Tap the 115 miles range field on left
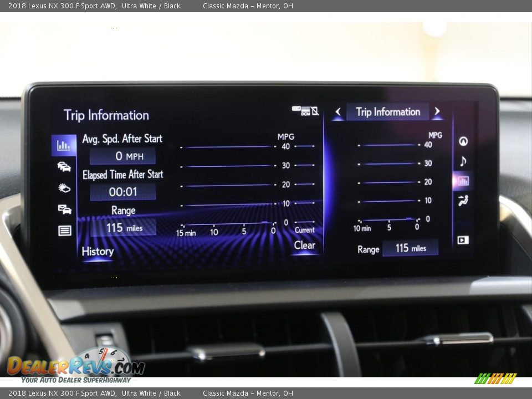The height and width of the screenshot is (399, 532). [x=123, y=228]
